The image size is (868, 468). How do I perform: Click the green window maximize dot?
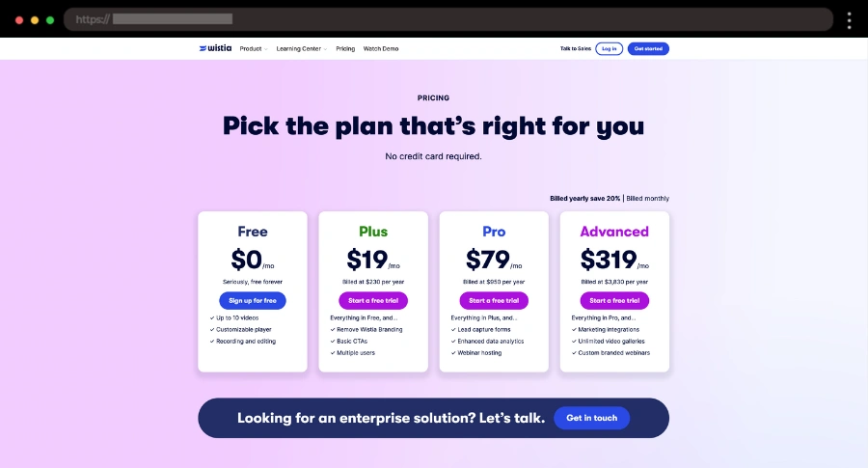[50, 19]
